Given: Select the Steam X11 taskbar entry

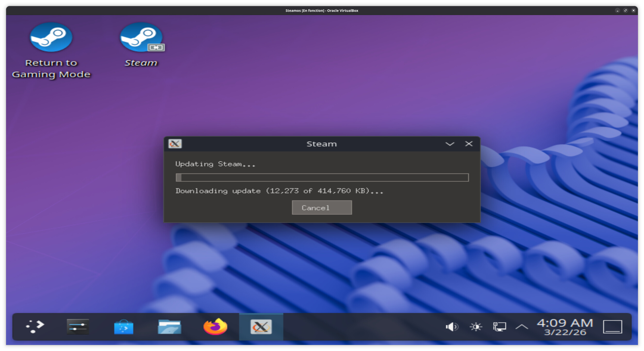Looking at the screenshot, I should 261,327.
